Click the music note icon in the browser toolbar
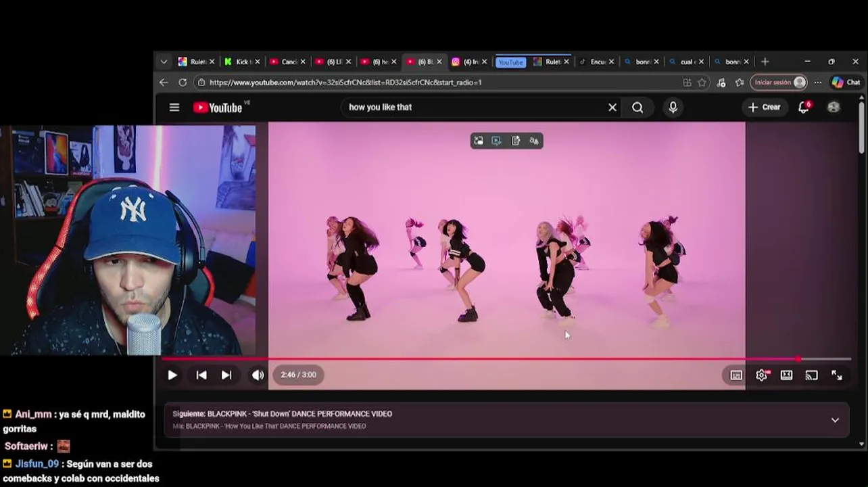This screenshot has width=868, height=487. 721,83
